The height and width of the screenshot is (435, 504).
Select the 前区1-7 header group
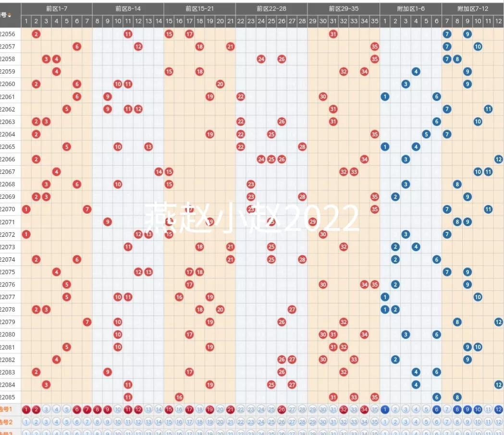pyautogui.click(x=56, y=8)
